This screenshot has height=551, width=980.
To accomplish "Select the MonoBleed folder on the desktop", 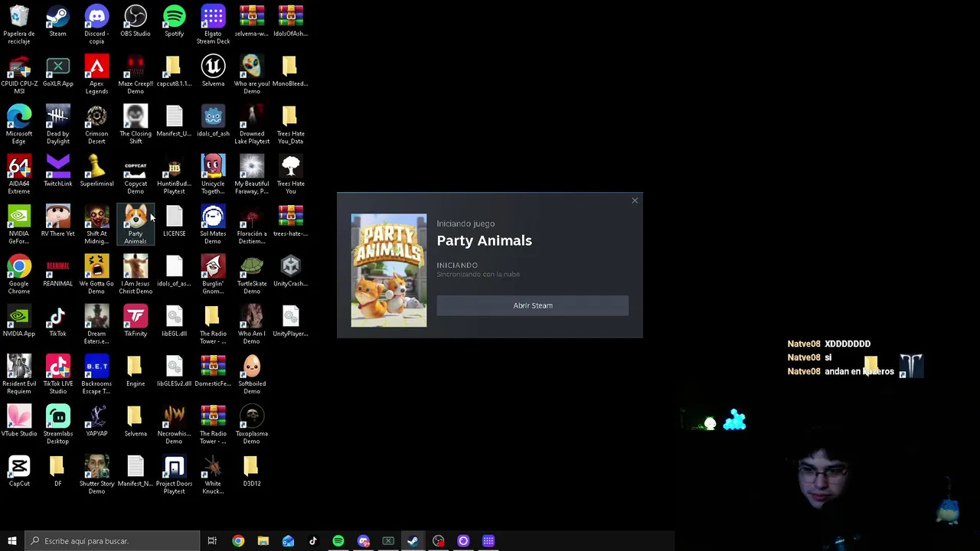I will coord(290,71).
